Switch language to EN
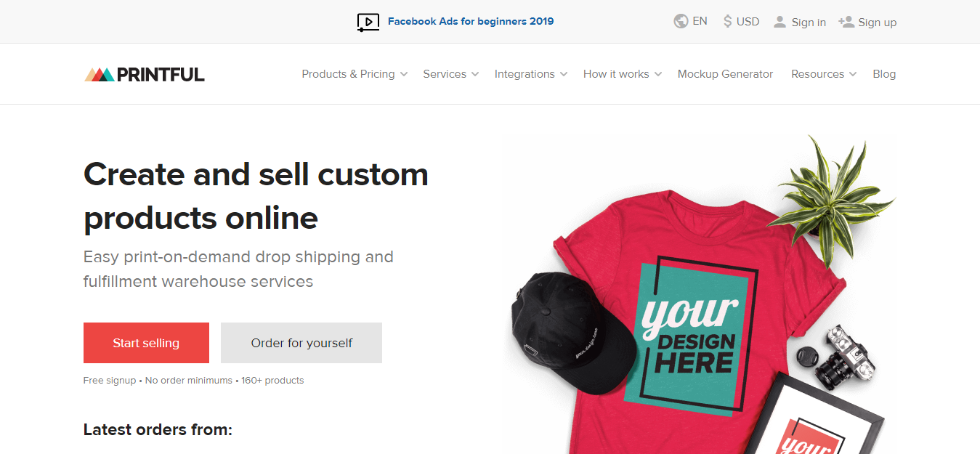 [697, 21]
